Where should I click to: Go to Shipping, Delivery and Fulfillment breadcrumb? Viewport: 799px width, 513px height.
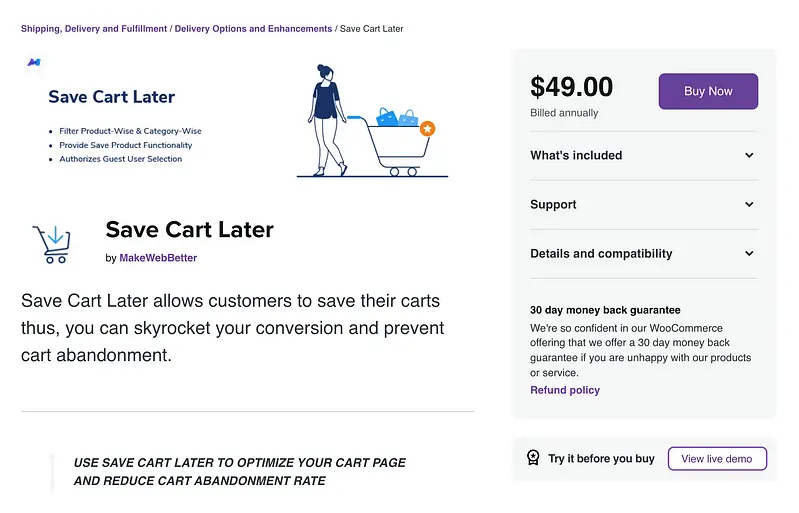tap(94, 29)
